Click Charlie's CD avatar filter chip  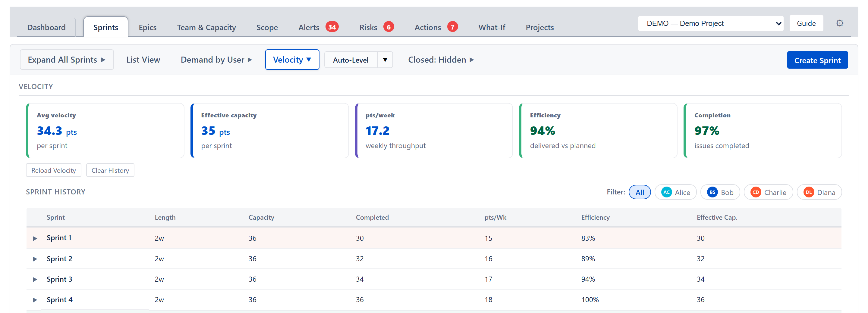click(768, 192)
